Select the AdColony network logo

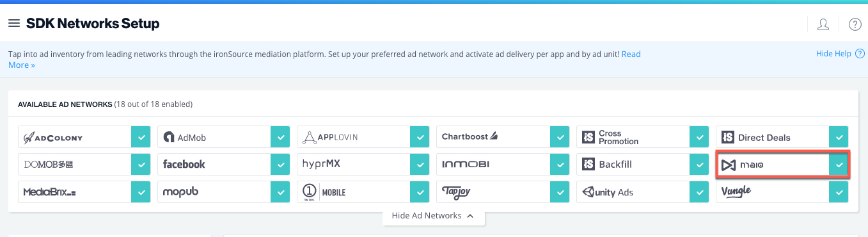(x=53, y=137)
